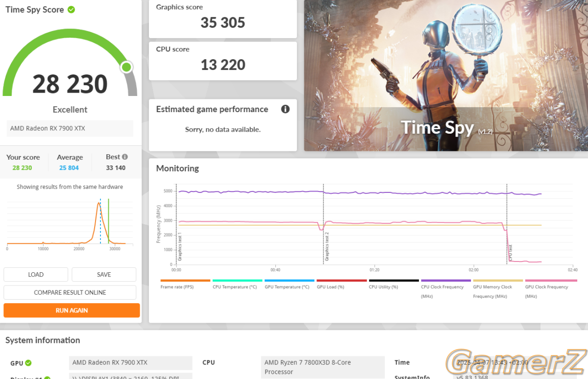
Task: Click the info icon beside the Best score label
Action: 125,157
